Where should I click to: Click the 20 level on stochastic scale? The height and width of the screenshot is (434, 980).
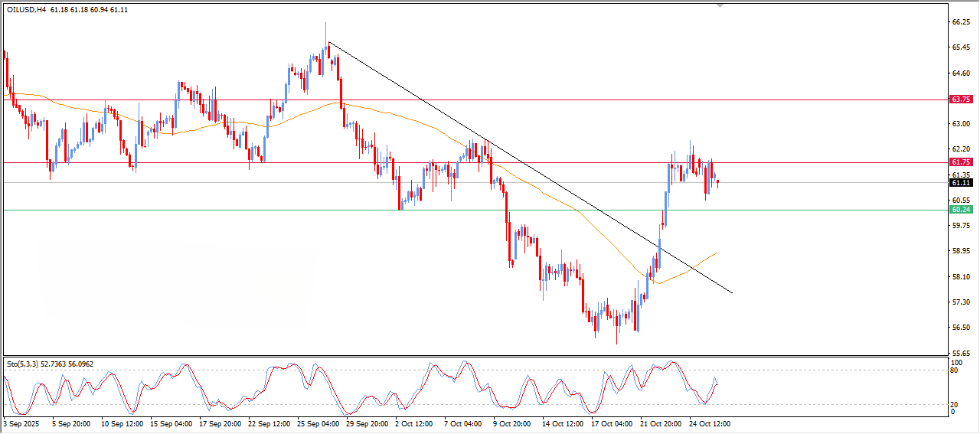tap(954, 404)
